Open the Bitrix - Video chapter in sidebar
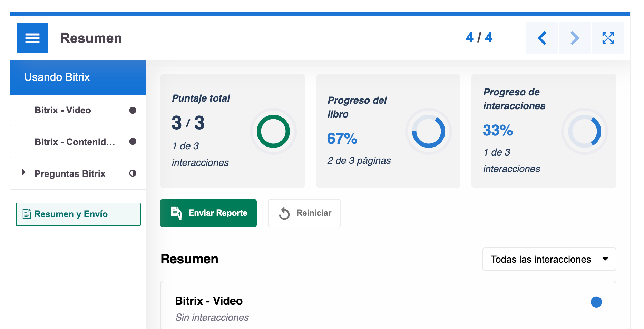The height and width of the screenshot is (329, 644). (78, 111)
